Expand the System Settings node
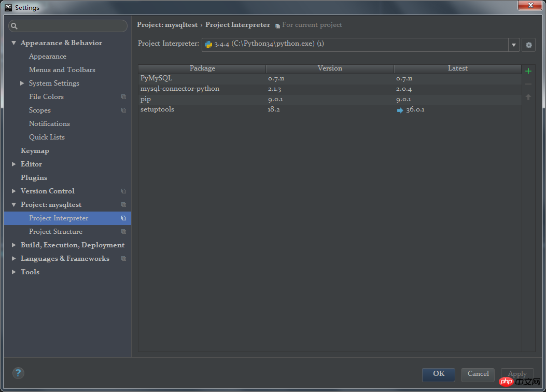The width and height of the screenshot is (546, 392). [22, 83]
